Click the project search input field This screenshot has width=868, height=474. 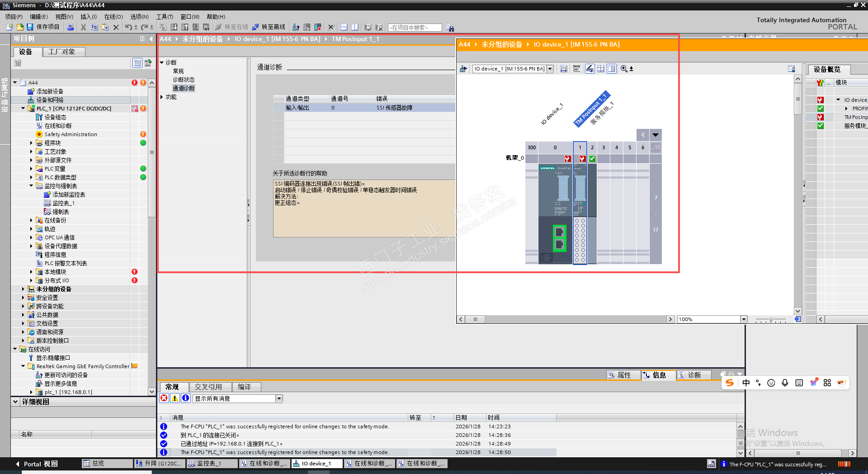[415, 28]
